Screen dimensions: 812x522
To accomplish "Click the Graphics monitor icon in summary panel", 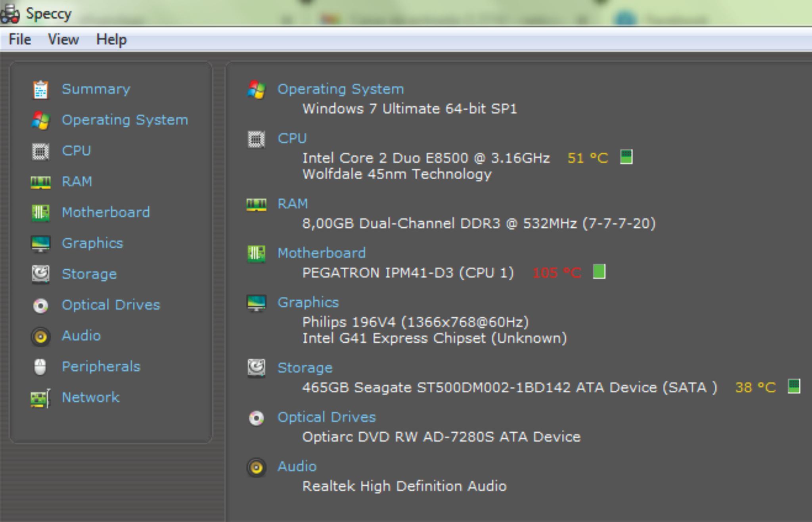I will click(x=256, y=303).
